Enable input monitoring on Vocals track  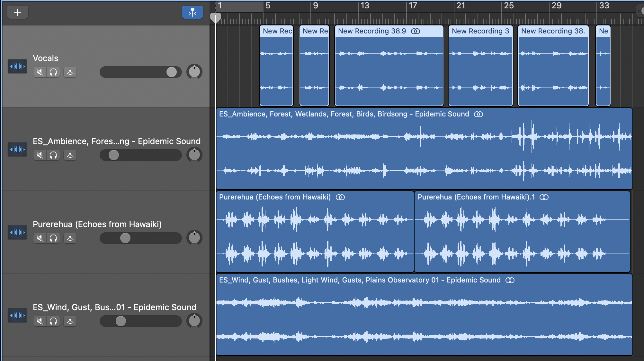[x=70, y=72]
